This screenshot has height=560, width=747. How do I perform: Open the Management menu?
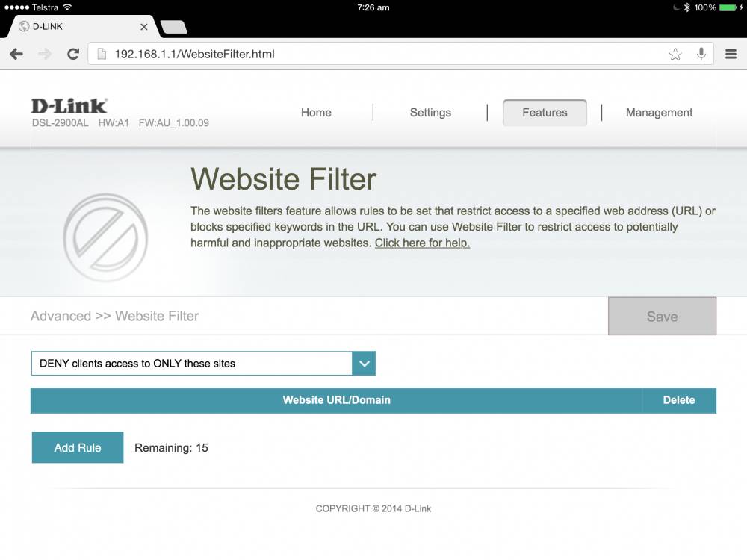pyautogui.click(x=659, y=113)
